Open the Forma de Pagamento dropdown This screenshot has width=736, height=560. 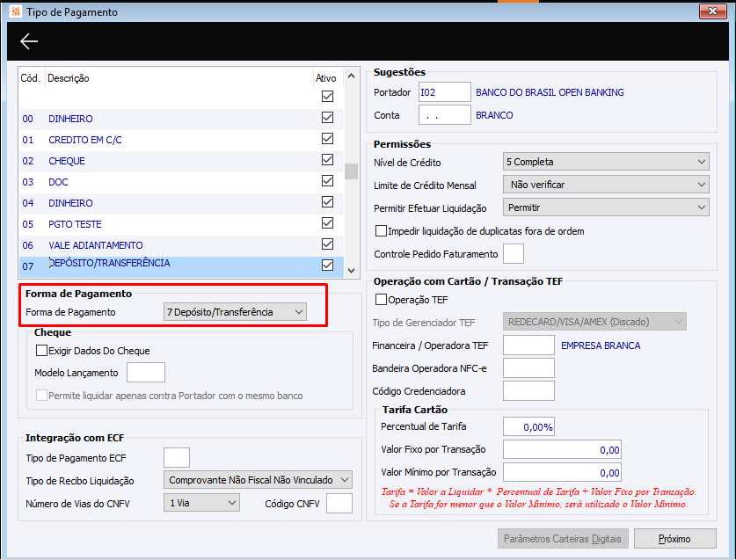click(x=235, y=312)
